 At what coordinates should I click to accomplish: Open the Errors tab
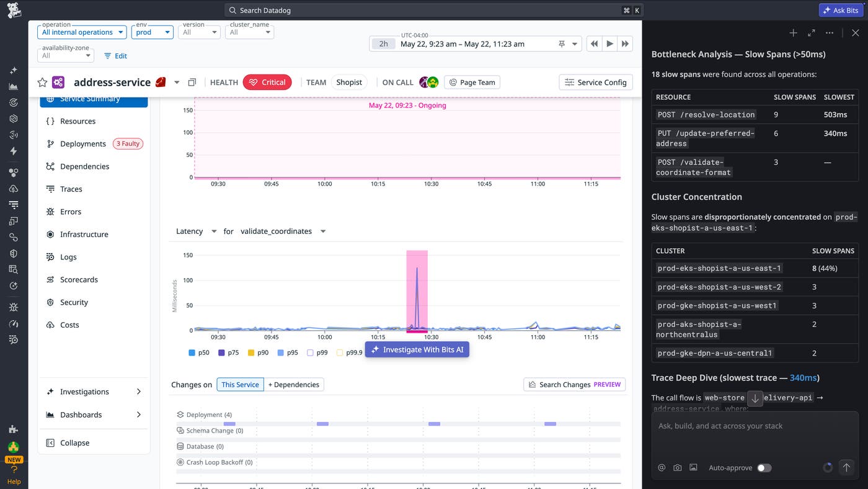click(94, 212)
